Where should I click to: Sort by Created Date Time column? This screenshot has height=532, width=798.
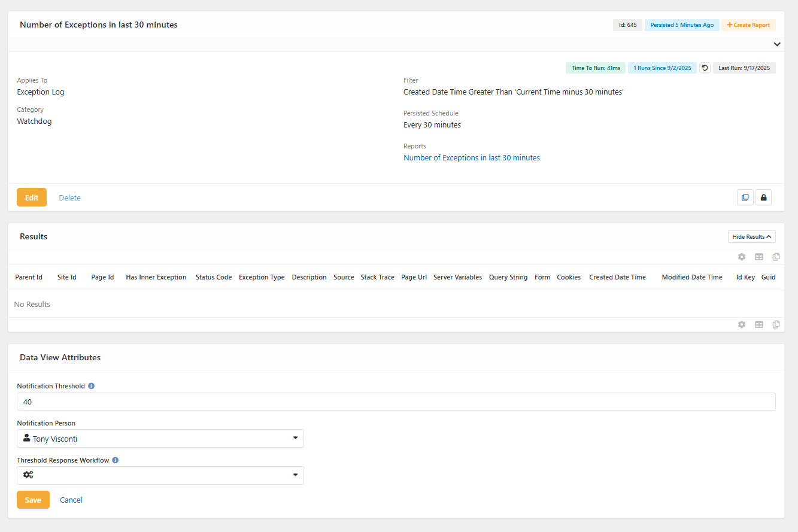click(617, 277)
